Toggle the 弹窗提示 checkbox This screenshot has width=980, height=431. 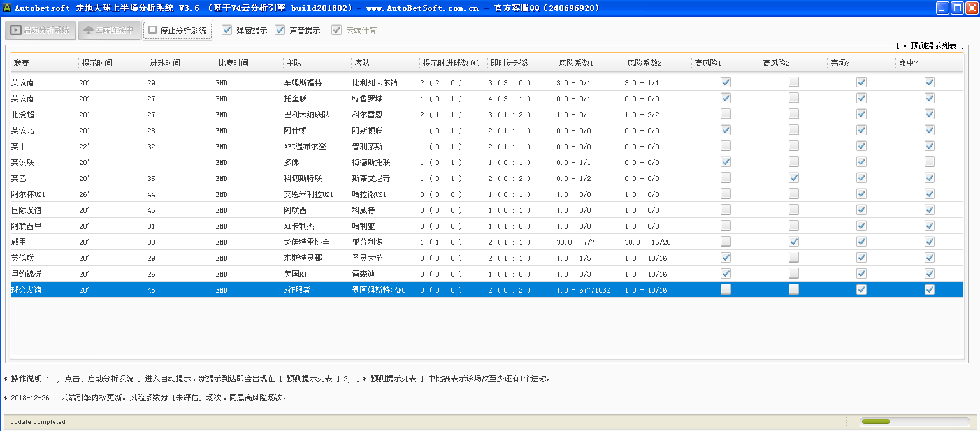(227, 30)
